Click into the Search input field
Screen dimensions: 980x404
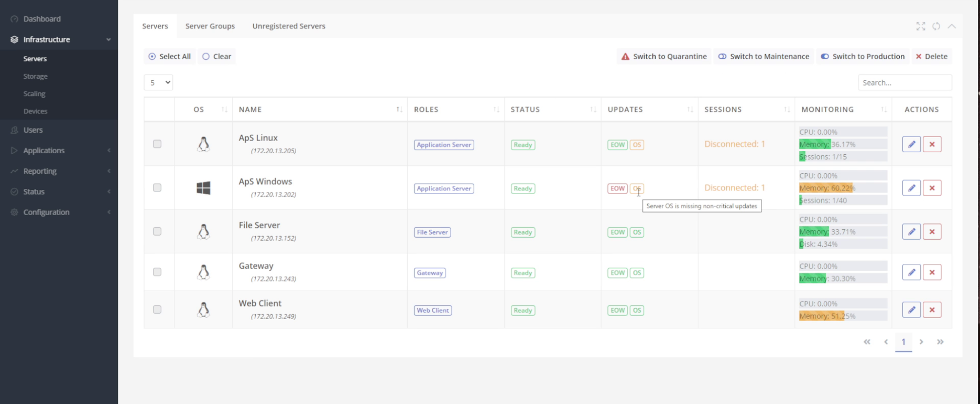tap(905, 82)
